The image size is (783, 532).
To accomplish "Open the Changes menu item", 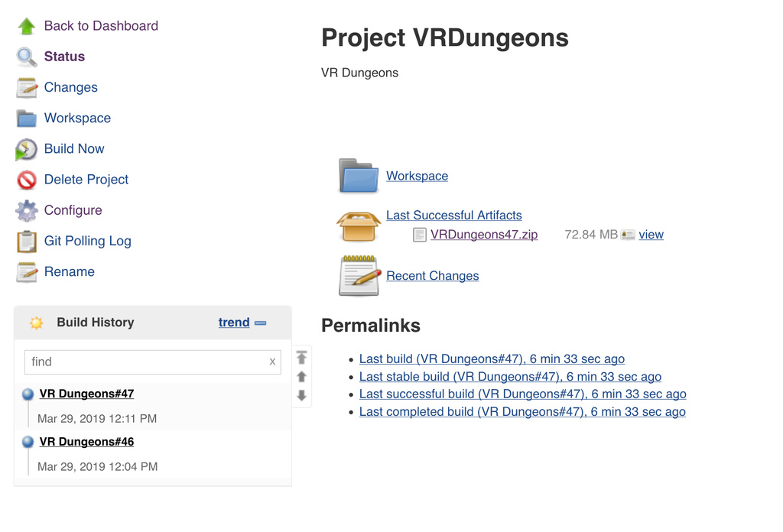I will [70, 87].
